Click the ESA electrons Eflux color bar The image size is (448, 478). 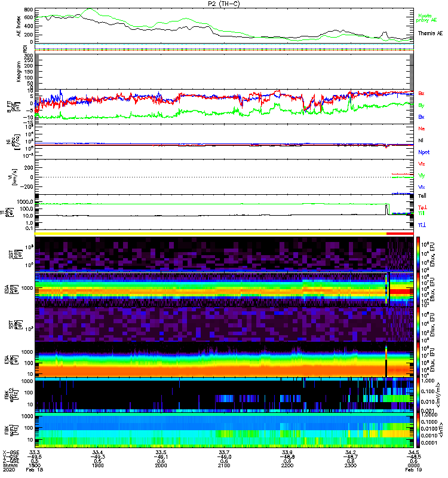418,359
